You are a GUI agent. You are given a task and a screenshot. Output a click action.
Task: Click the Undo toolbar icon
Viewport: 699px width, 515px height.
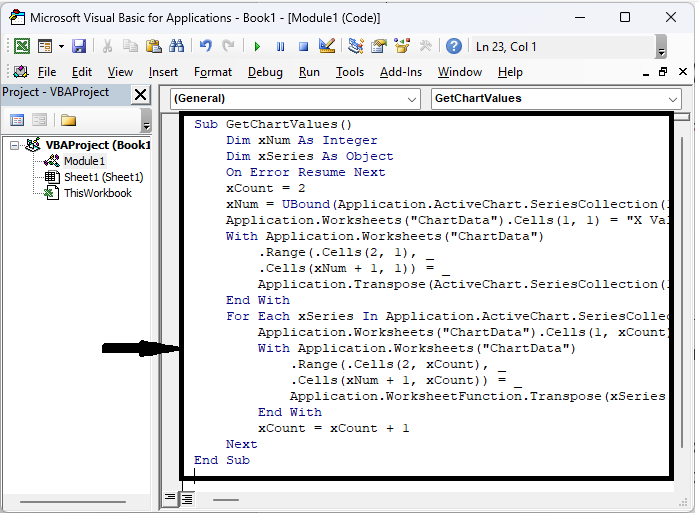[x=206, y=46]
